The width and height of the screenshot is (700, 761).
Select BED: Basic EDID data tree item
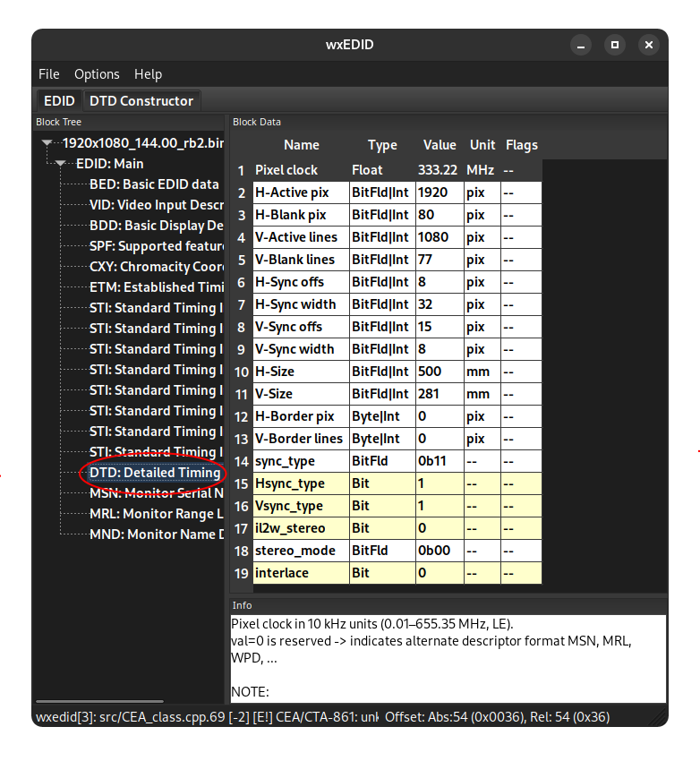pos(154,184)
